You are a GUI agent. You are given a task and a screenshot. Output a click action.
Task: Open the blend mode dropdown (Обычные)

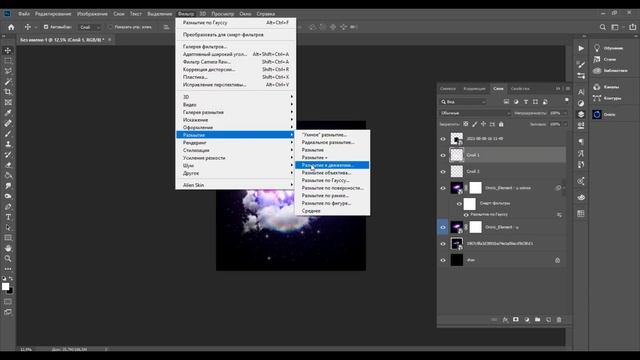(x=475, y=113)
